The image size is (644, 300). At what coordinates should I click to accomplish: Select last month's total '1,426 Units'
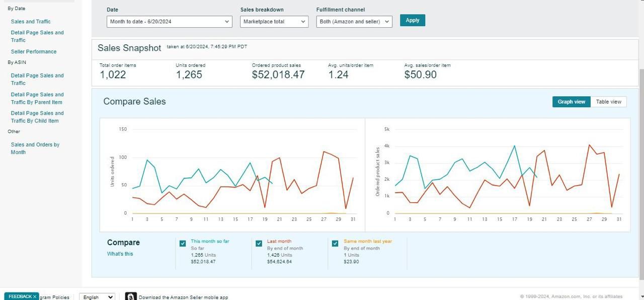pyautogui.click(x=279, y=255)
